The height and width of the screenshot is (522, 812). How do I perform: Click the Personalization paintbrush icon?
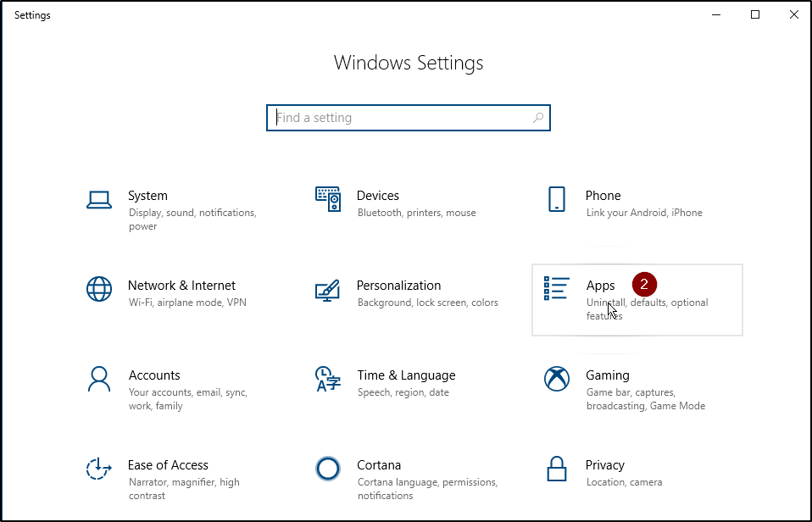coord(328,290)
